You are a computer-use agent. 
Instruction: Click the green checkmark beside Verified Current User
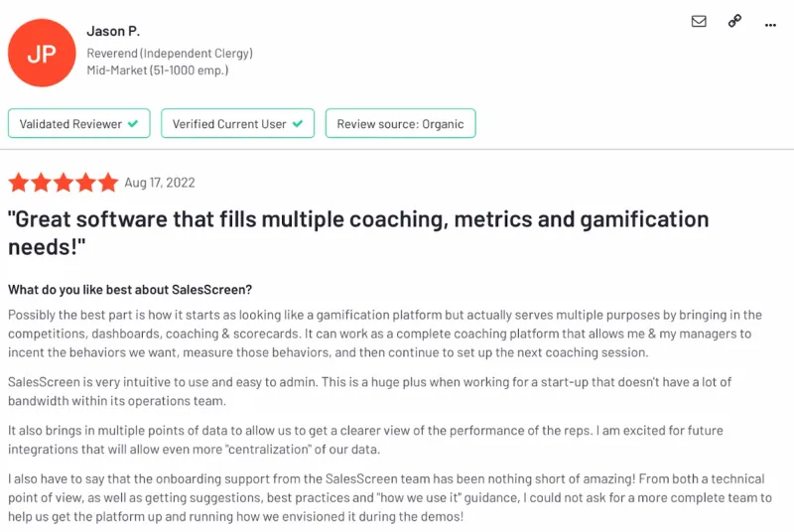(298, 123)
